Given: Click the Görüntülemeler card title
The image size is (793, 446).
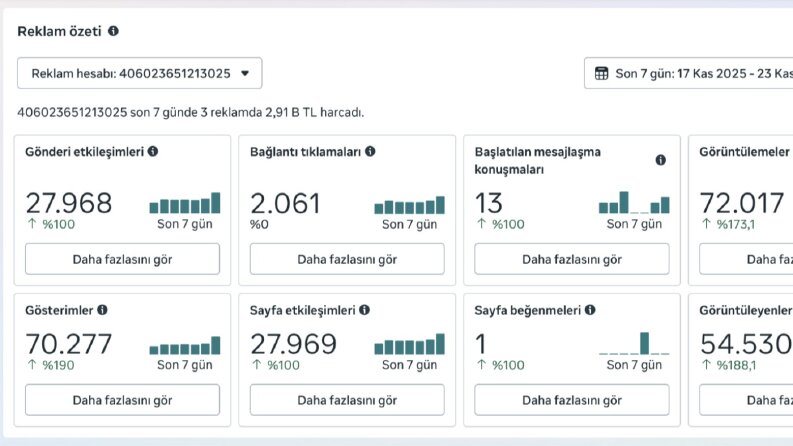Looking at the screenshot, I should [744, 152].
